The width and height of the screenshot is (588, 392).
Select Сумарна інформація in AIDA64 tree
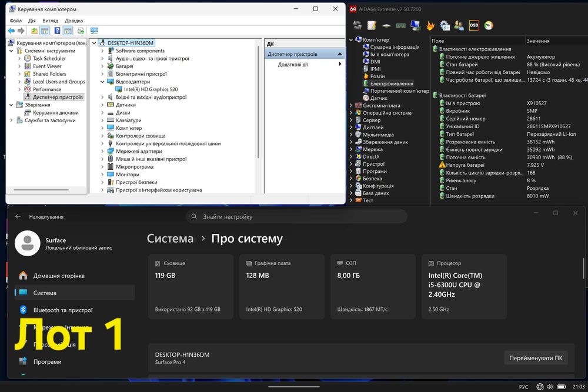coord(395,47)
